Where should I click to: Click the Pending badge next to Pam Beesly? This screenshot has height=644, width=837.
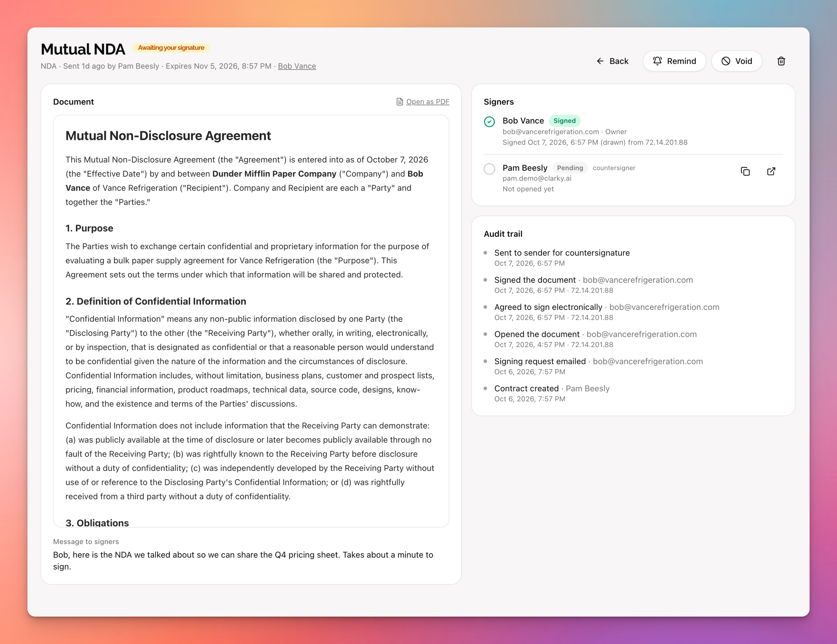coord(570,168)
